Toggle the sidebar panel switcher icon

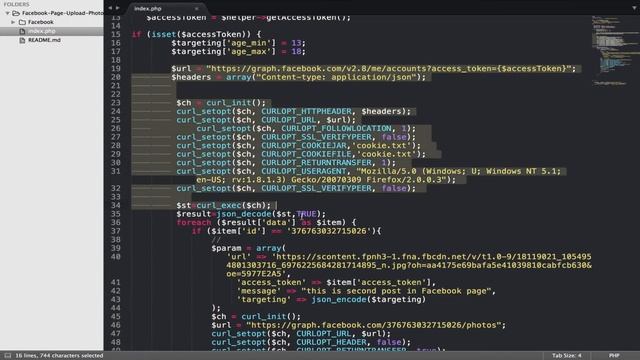[7, 356]
